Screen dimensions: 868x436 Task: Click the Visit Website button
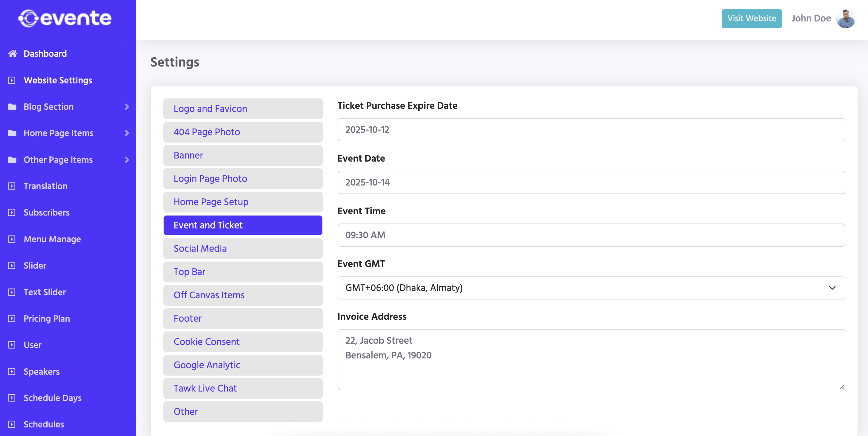752,18
